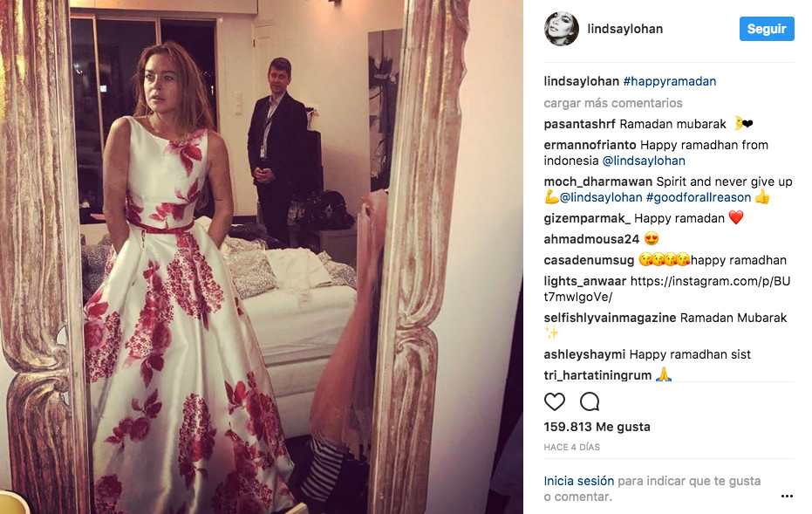Click the mirror selfie post photo
Image resolution: width=812 pixels, height=514 pixels.
[262, 257]
